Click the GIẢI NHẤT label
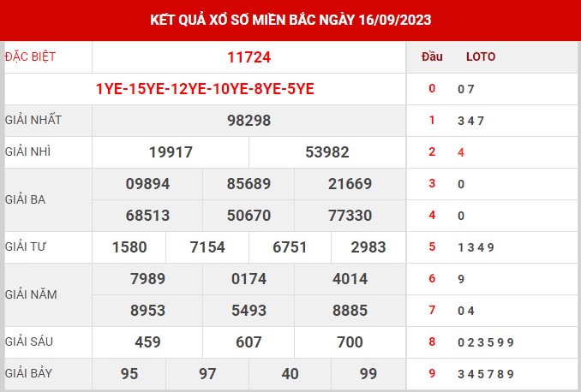 pos(33,120)
